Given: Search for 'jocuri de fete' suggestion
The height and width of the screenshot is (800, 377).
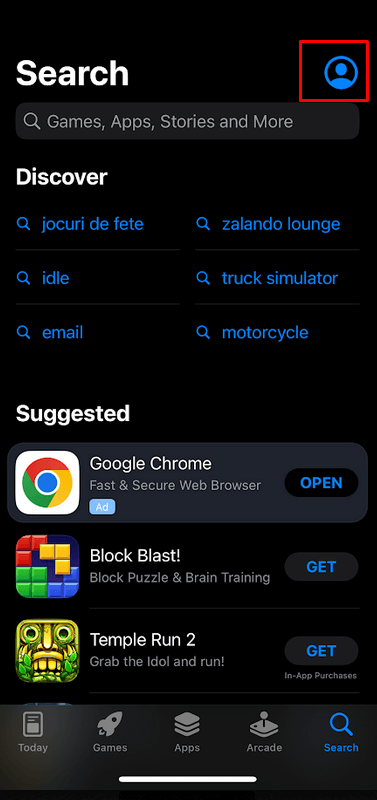Looking at the screenshot, I should (92, 224).
